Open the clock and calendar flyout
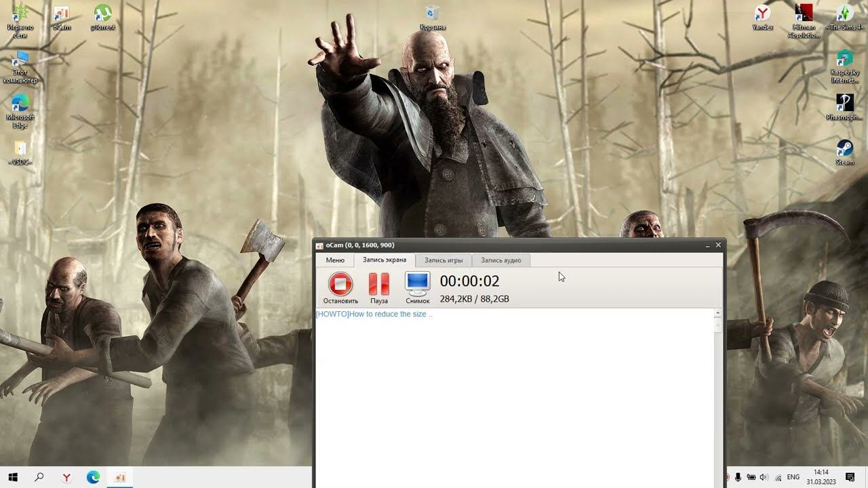Image resolution: width=868 pixels, height=488 pixels. point(821,477)
